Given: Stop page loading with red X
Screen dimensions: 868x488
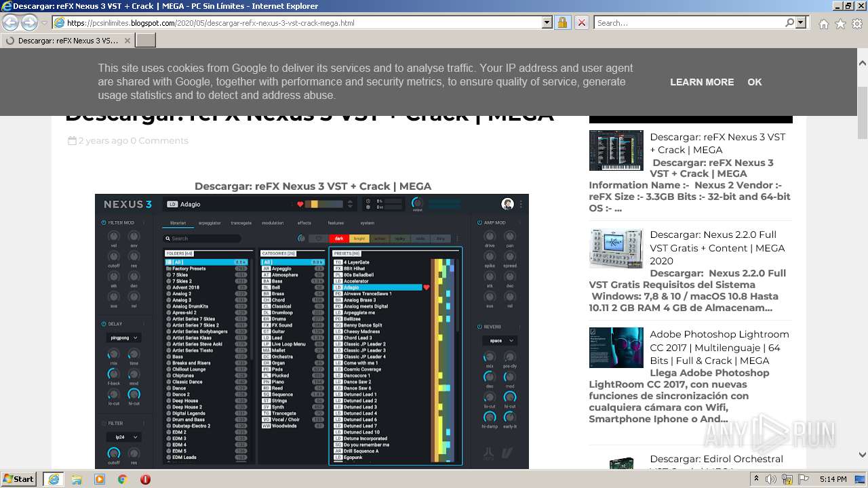Looking at the screenshot, I should click(x=581, y=23).
